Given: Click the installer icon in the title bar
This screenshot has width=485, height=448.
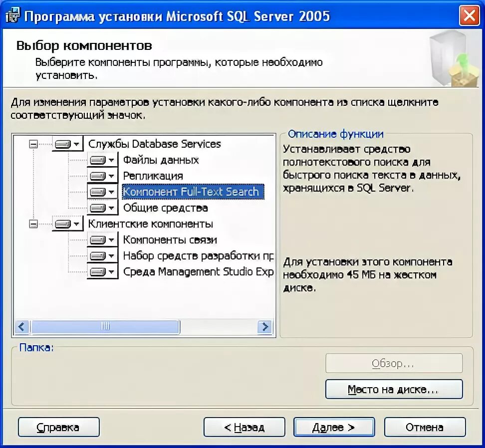Looking at the screenshot, I should (12, 15).
